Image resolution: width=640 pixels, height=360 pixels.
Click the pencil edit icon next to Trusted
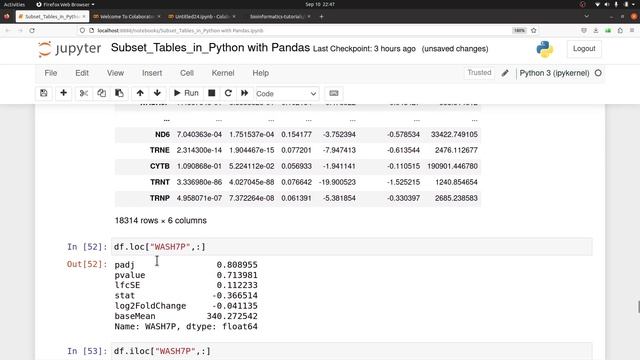505,73
